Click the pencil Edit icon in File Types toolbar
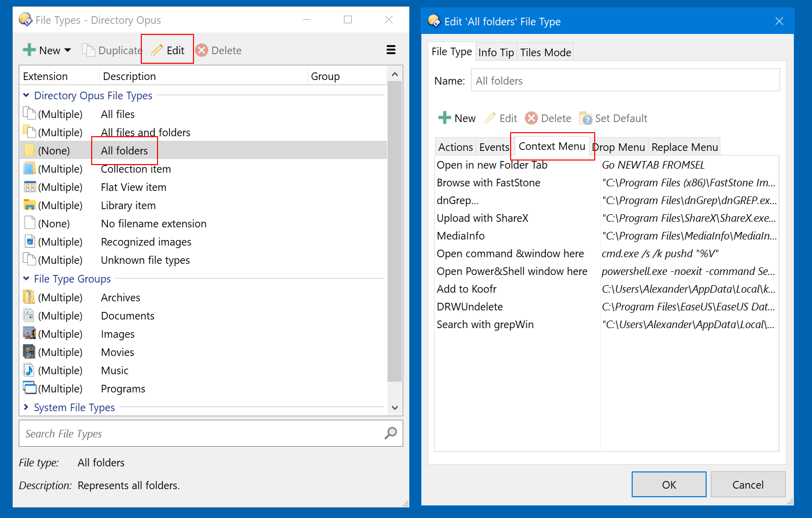The height and width of the screenshot is (518, 812). pyautogui.click(x=157, y=50)
